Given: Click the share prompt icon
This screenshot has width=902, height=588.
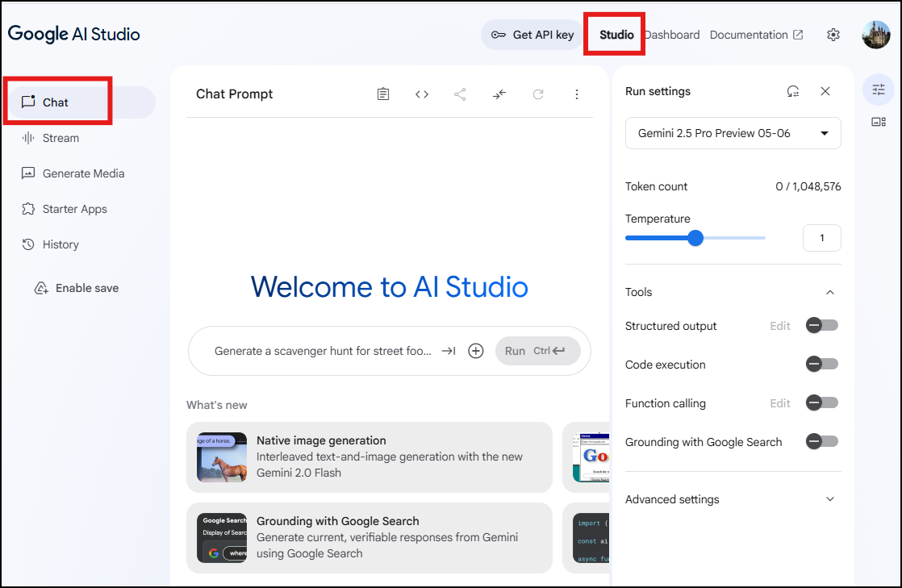Looking at the screenshot, I should point(460,94).
